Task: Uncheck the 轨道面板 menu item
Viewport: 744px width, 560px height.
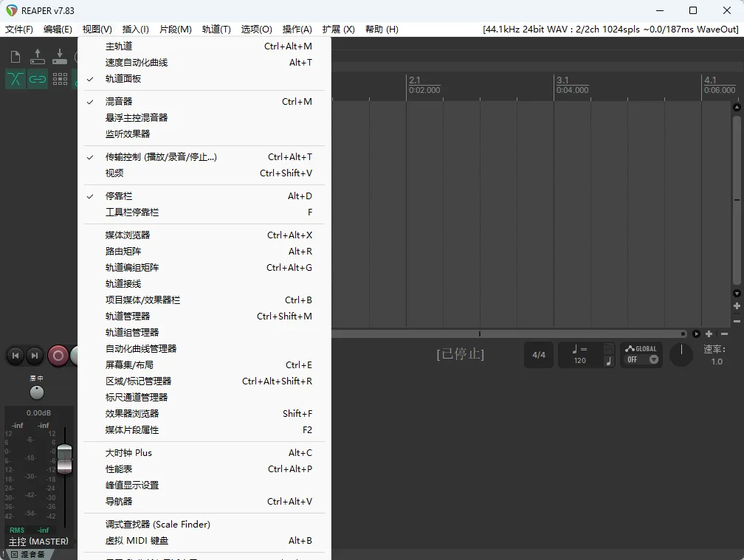Action: click(204, 79)
